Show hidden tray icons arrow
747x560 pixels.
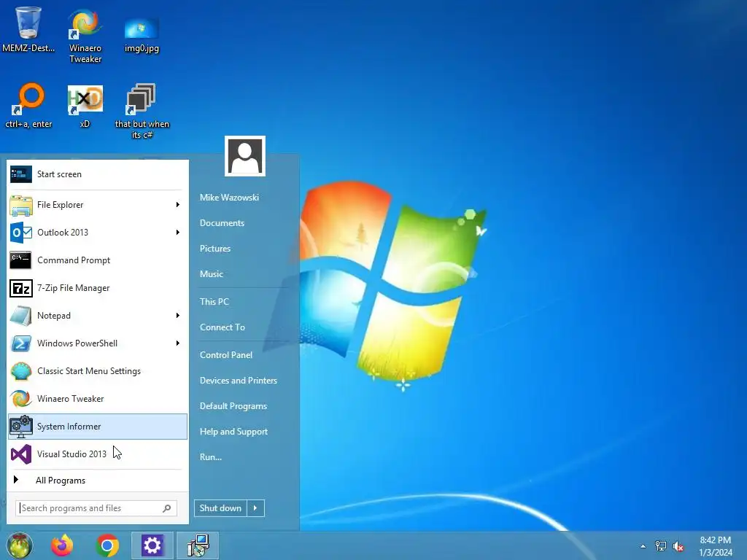coord(643,546)
